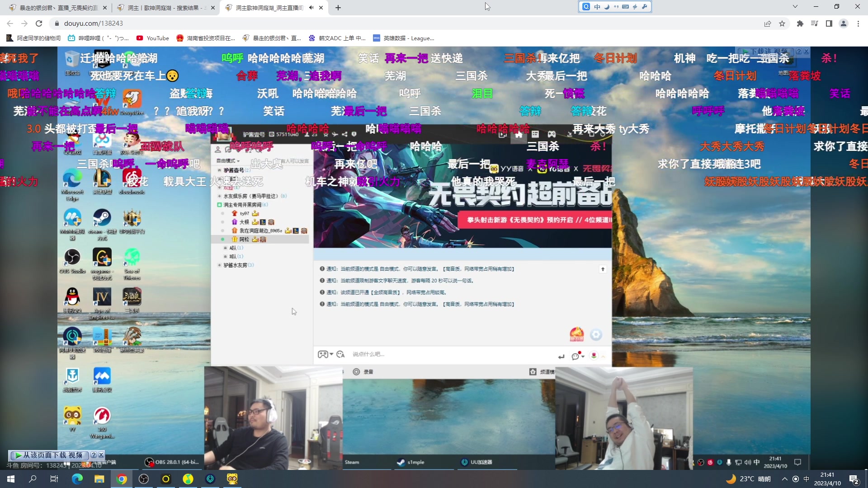Open the emoji bubble icon with red badge
This screenshot has height=488, width=868.
click(575, 357)
